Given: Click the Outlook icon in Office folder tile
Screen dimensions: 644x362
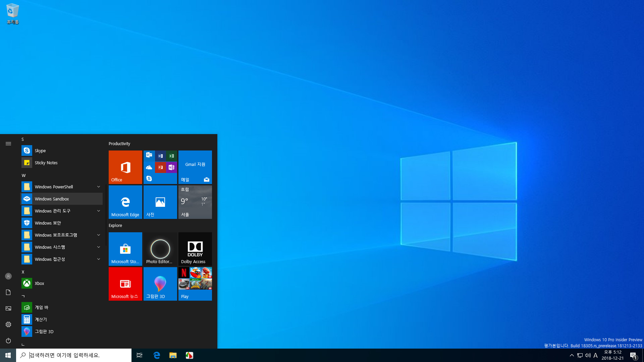Looking at the screenshot, I should pos(149,156).
